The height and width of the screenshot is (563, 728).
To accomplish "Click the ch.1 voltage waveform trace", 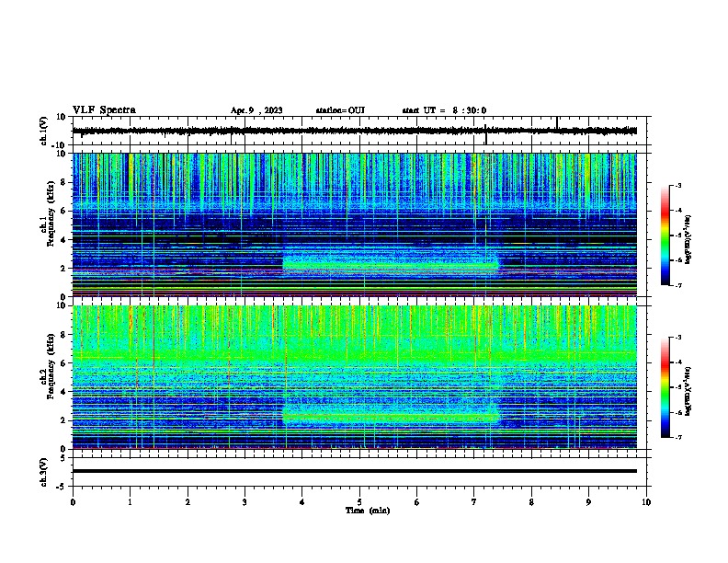I will coord(354,131).
